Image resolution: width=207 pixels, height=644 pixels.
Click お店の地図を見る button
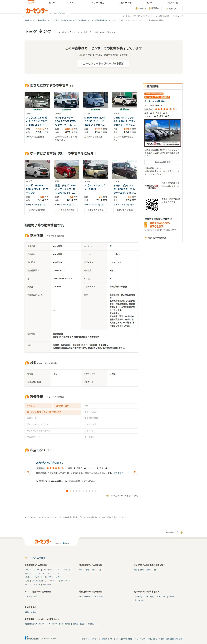[x=163, y=162]
